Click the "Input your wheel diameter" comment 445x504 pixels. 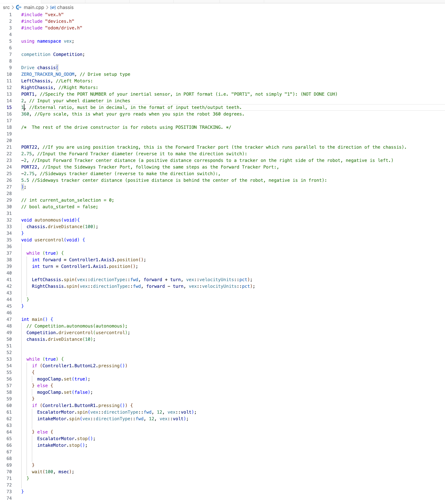point(80,101)
